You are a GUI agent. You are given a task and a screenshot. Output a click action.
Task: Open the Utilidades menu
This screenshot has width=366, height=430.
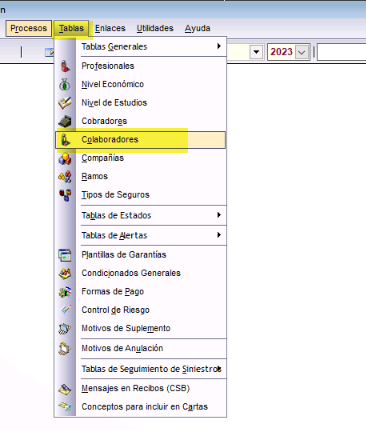[155, 28]
